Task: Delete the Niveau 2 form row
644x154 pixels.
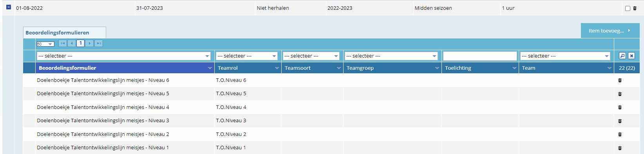Action: point(620,134)
